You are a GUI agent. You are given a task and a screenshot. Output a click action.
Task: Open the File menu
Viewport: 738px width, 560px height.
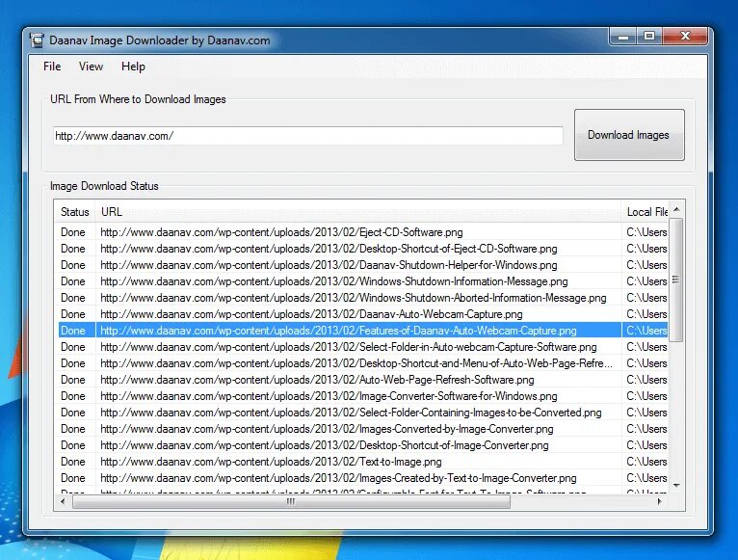coord(52,67)
